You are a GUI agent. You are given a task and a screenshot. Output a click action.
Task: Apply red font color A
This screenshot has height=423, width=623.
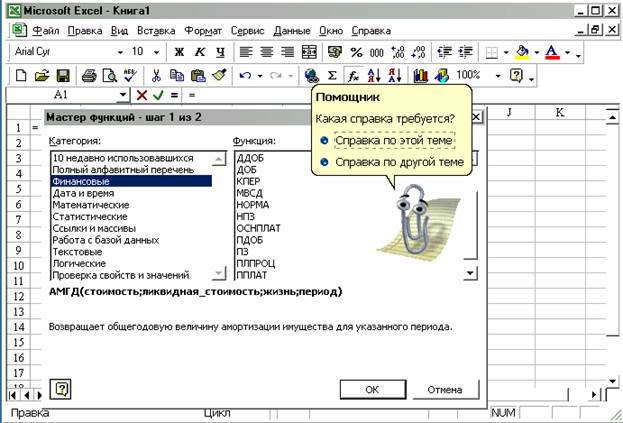552,52
